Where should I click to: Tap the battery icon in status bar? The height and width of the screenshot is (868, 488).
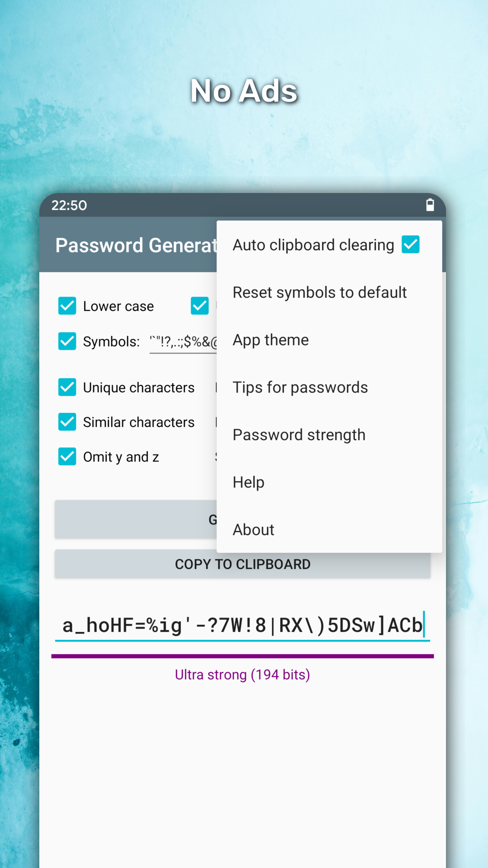[x=430, y=205]
